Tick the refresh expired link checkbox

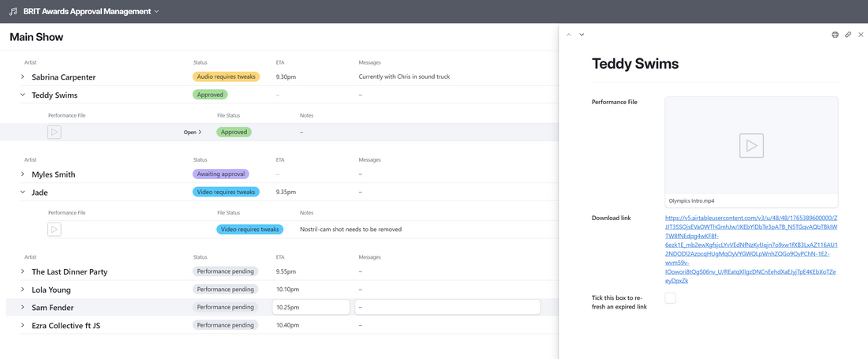[x=670, y=298]
